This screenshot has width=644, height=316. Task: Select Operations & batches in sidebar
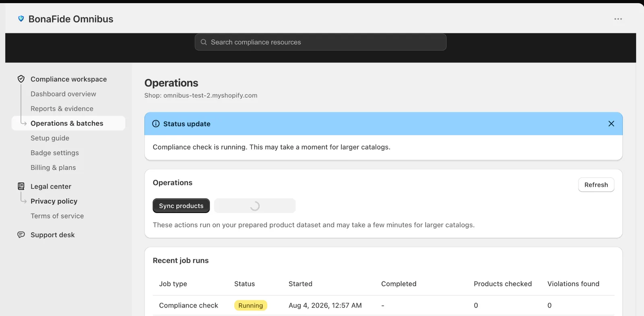pyautogui.click(x=68, y=123)
